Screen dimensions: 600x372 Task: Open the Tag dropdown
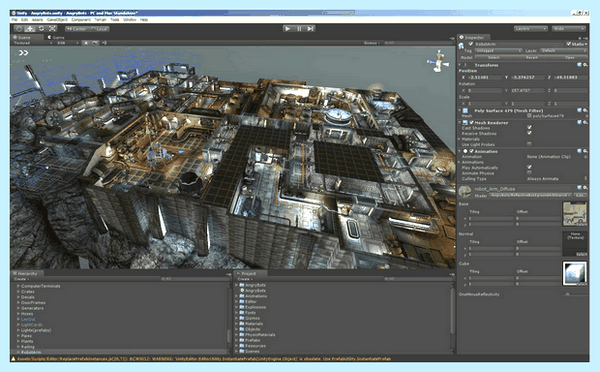[498, 51]
